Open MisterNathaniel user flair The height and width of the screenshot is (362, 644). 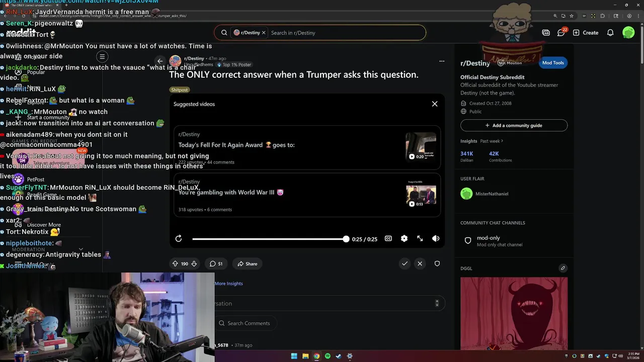coord(485,194)
